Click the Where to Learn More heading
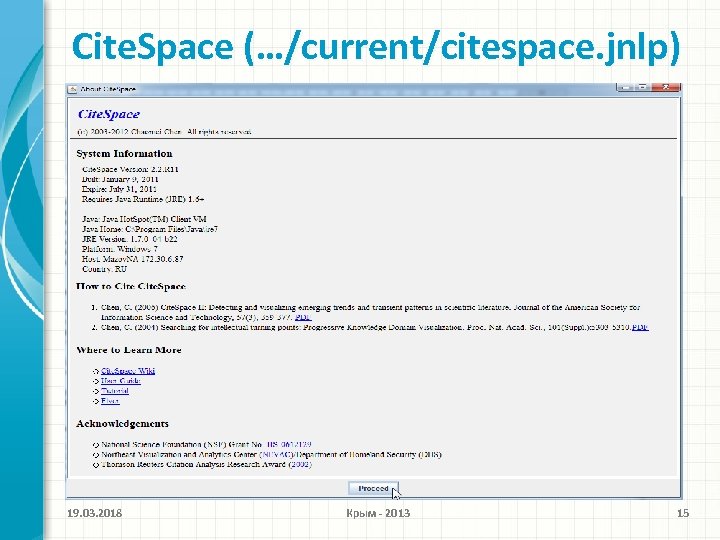 tap(129, 350)
